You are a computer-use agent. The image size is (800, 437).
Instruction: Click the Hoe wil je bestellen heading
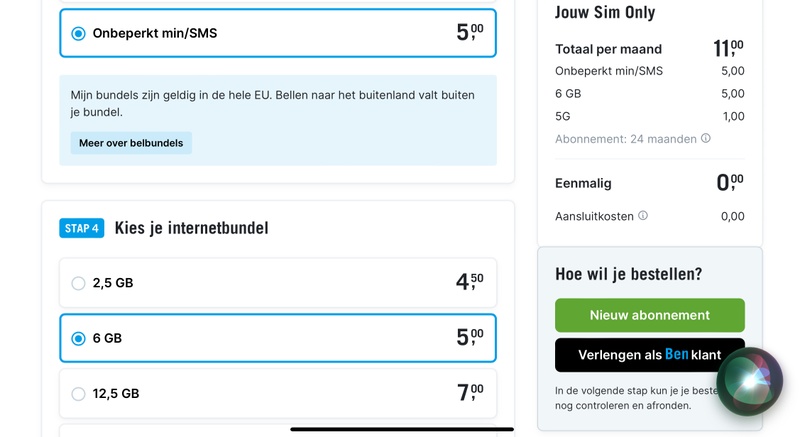(x=628, y=274)
